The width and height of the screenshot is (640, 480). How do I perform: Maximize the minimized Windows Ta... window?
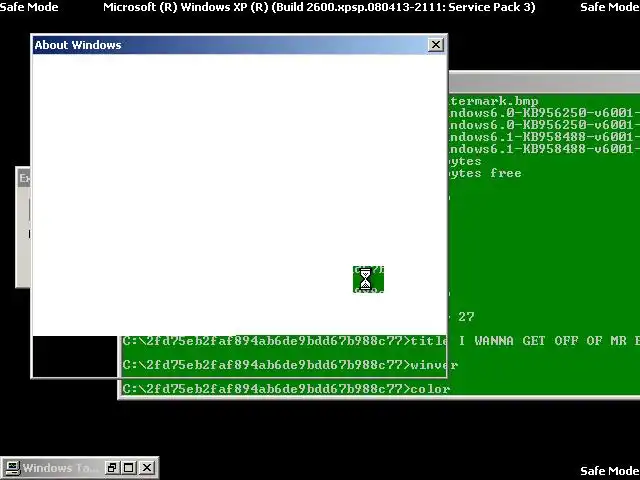[129, 468]
